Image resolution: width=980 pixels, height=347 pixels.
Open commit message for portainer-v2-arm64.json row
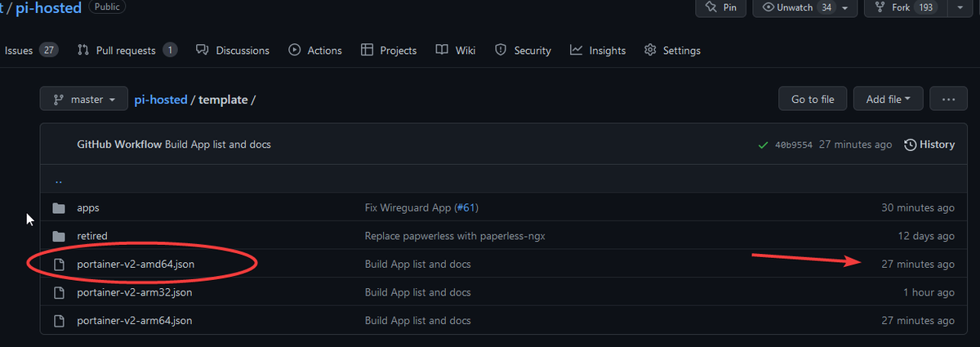(418, 320)
